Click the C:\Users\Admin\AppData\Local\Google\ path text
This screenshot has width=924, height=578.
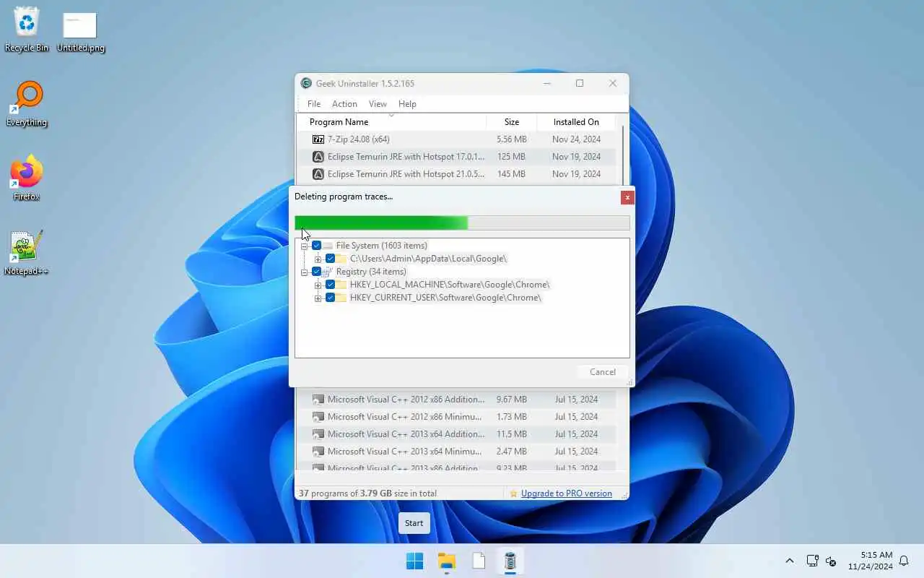[x=428, y=259]
